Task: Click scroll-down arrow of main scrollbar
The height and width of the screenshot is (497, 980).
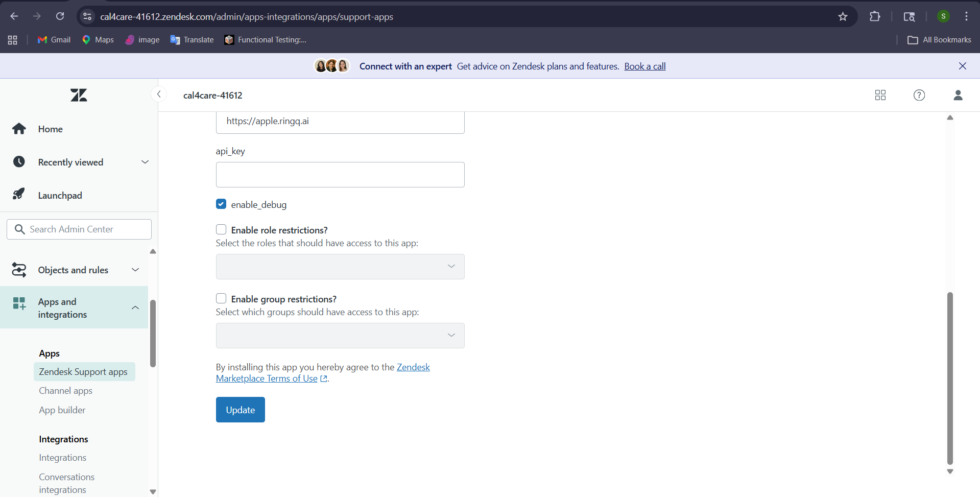Action: point(950,471)
